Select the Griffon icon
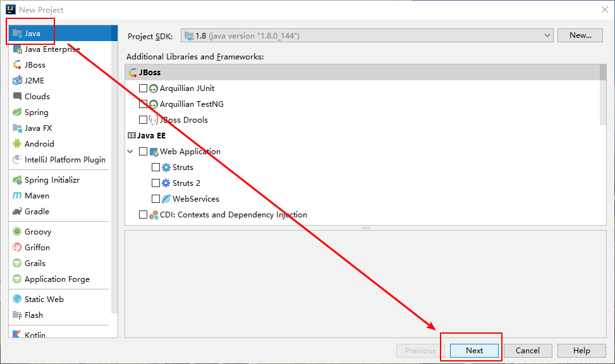The image size is (615, 364). tap(17, 247)
